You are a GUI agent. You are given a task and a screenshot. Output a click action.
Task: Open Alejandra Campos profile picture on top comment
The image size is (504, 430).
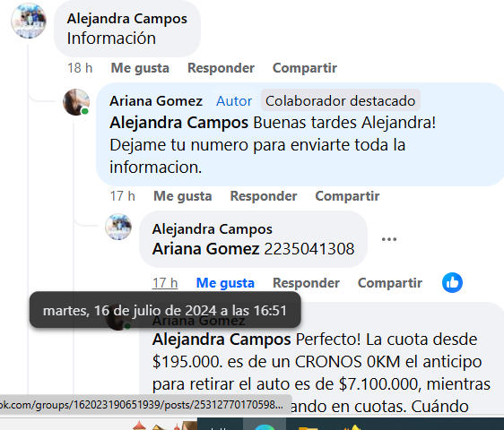[29, 21]
